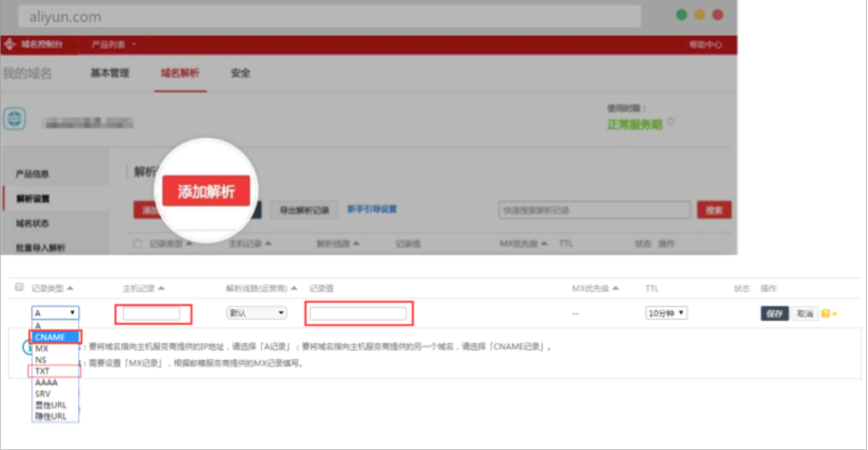Click the 保存 save button
This screenshot has width=868, height=450.
(x=774, y=313)
